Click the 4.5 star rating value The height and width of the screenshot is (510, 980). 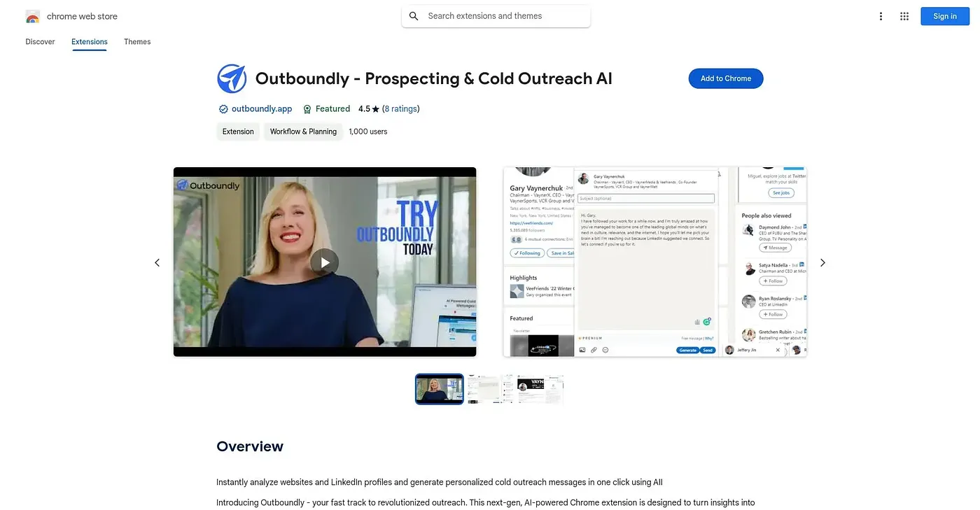tap(364, 109)
